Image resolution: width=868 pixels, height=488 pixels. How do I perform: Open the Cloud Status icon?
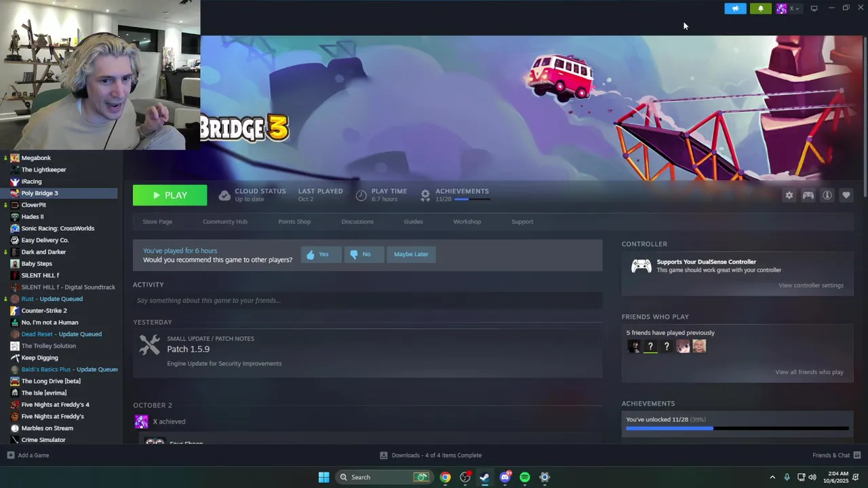pos(224,196)
